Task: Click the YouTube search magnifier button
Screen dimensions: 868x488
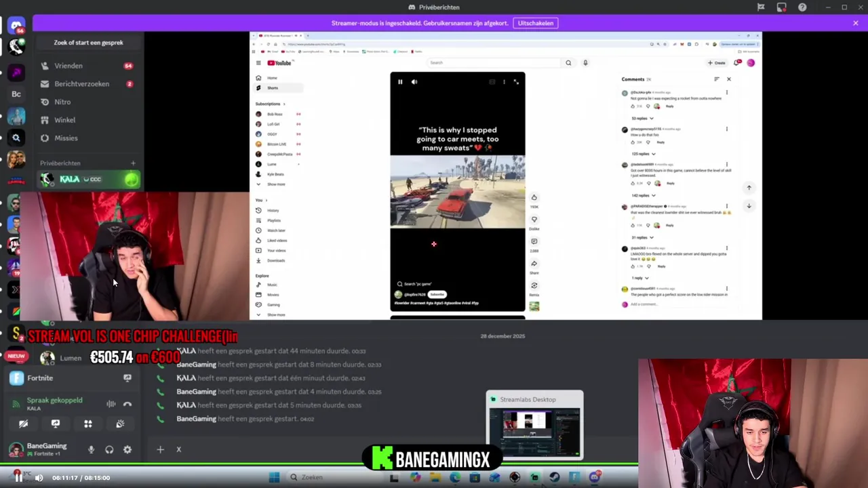Action: 568,63
